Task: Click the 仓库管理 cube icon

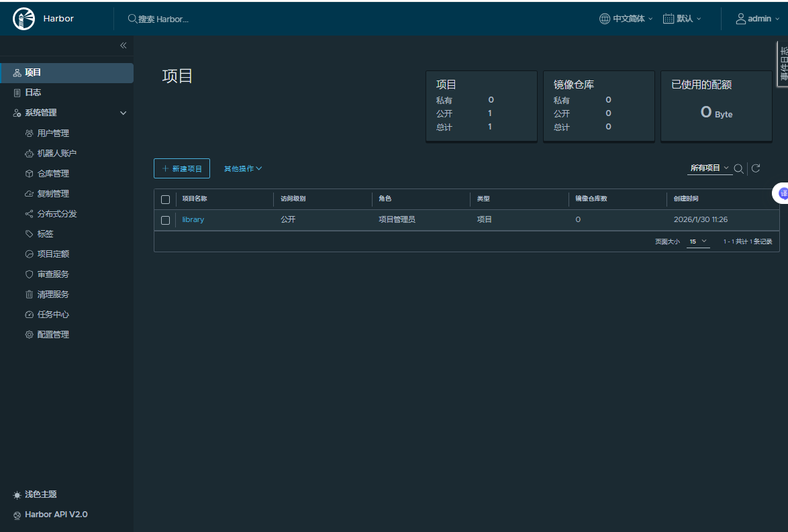Action: (29, 173)
